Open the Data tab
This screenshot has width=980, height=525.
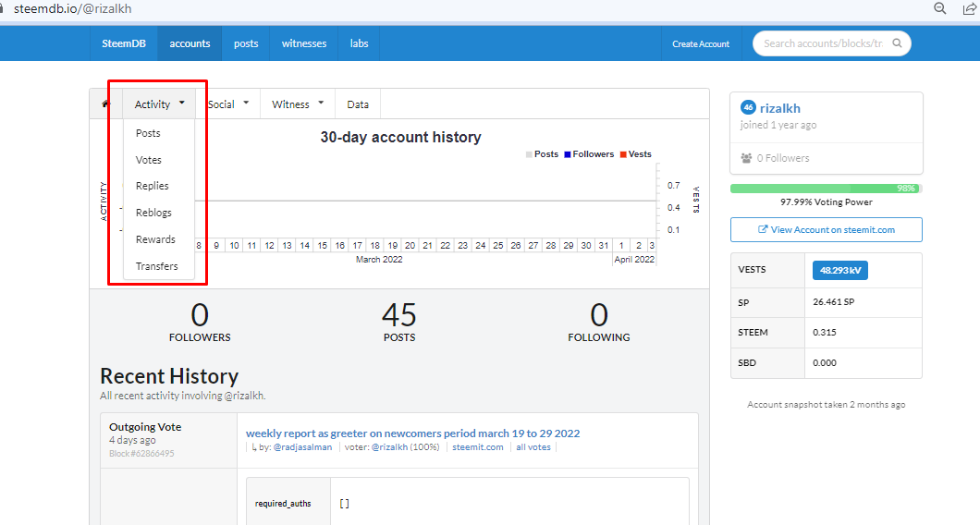(358, 104)
